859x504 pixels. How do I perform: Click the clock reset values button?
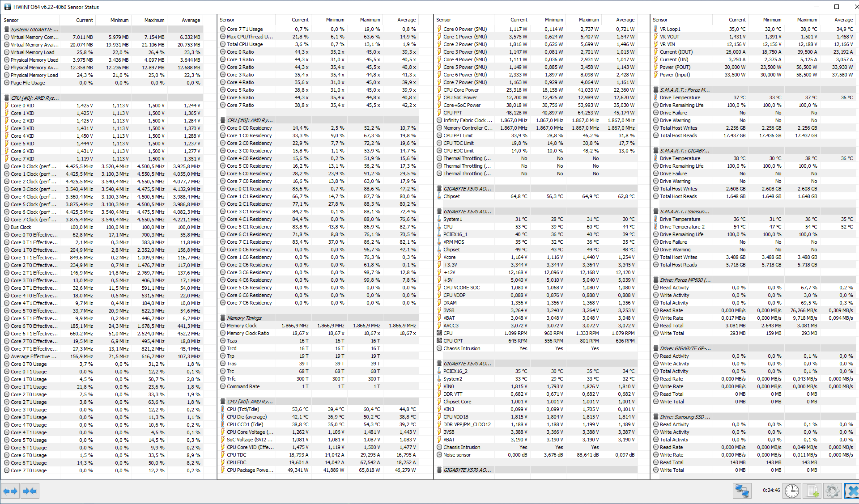coord(791,491)
